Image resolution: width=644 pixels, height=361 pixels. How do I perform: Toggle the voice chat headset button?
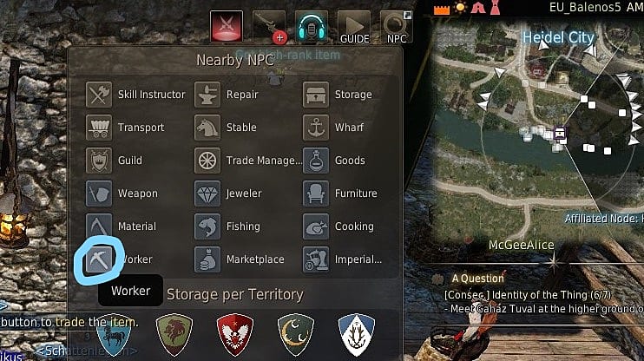[311, 27]
